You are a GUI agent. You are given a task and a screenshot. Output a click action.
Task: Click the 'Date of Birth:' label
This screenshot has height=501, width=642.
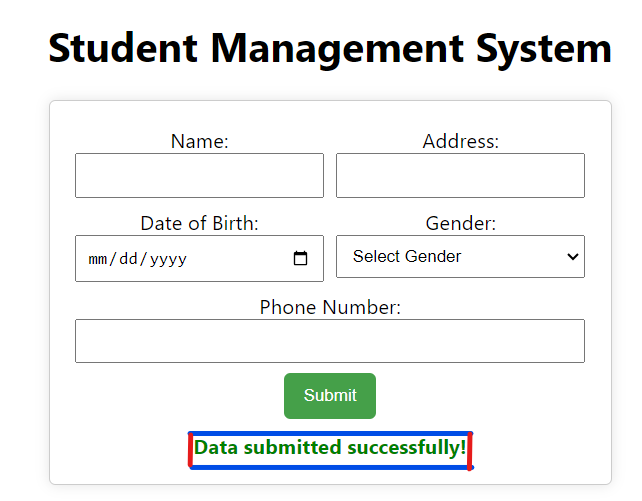point(199,224)
